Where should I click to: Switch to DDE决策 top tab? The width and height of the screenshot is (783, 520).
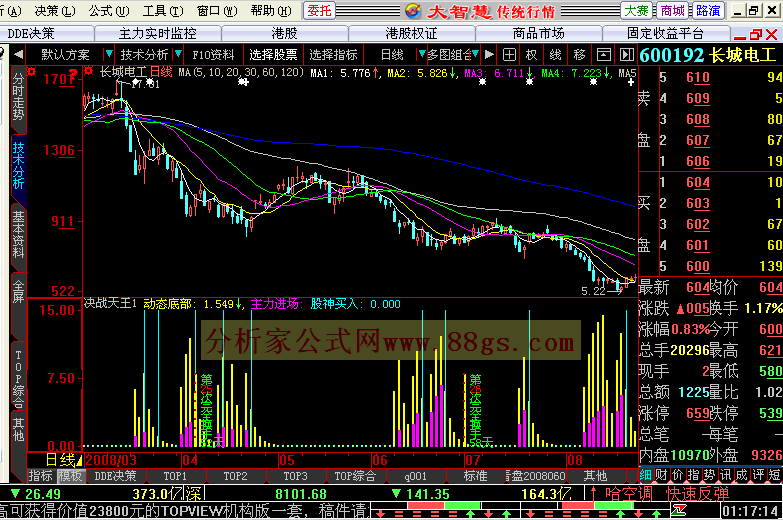point(31,33)
